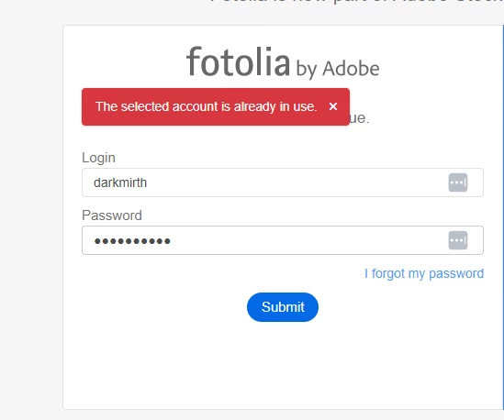The image size is (504, 420).
Task: Click gray page background left of card
Action: [x=31, y=210]
